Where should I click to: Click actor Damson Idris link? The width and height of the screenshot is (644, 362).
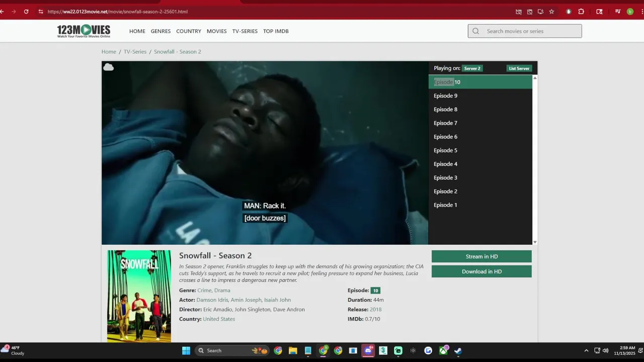[x=212, y=300]
